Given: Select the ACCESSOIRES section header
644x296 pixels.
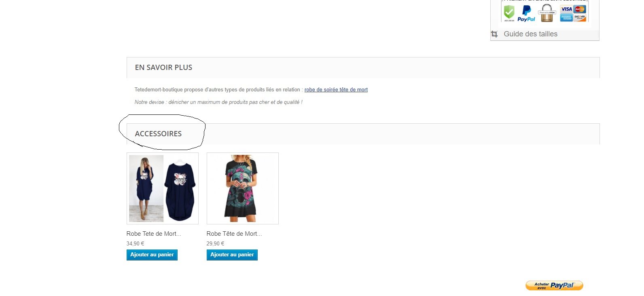Looking at the screenshot, I should (x=363, y=134).
